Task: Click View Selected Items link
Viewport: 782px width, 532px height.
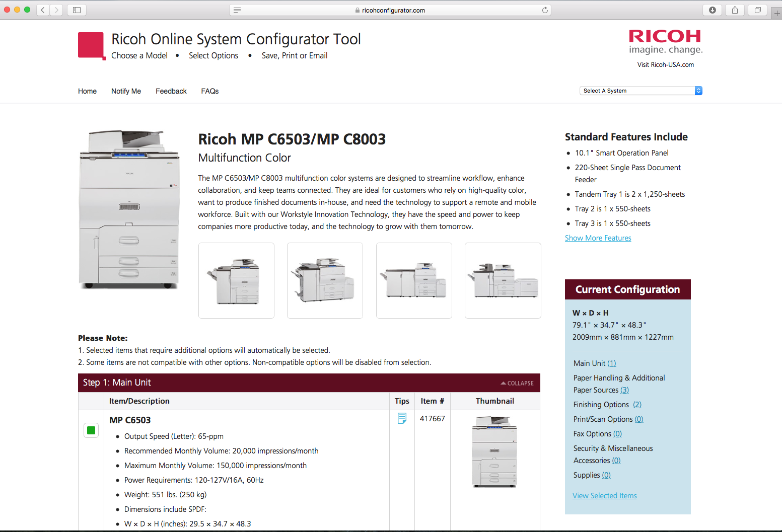Action: [x=605, y=496]
